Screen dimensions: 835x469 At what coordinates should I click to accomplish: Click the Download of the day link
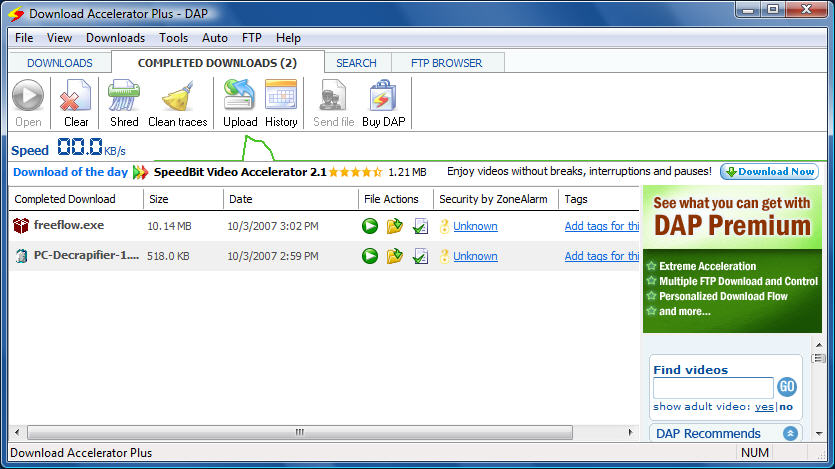(70, 172)
